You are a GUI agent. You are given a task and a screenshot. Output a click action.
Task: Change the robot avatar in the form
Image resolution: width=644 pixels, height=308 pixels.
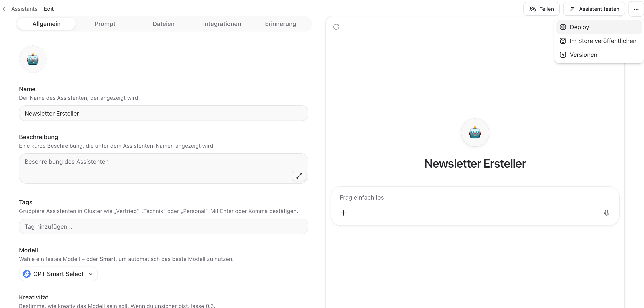coord(33,59)
